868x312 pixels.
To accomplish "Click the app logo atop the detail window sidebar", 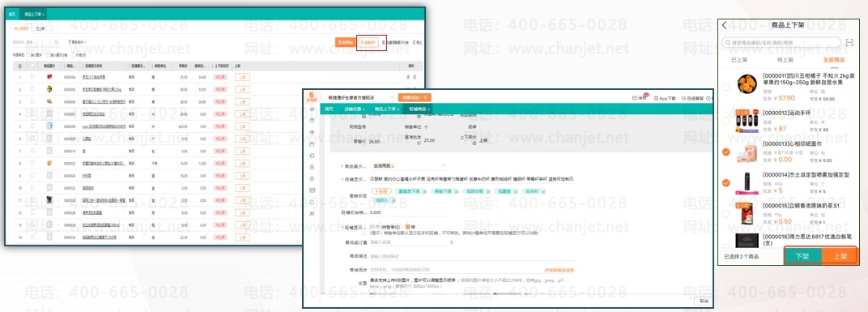I will tap(313, 97).
